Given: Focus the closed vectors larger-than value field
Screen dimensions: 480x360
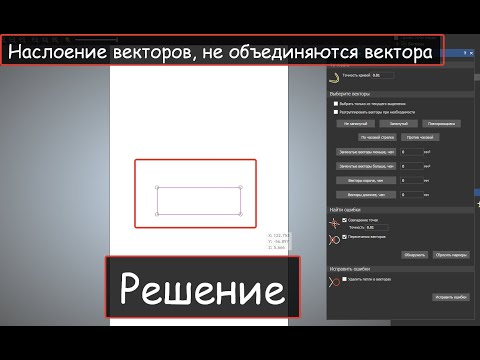Looking at the screenshot, I should click(x=412, y=166).
